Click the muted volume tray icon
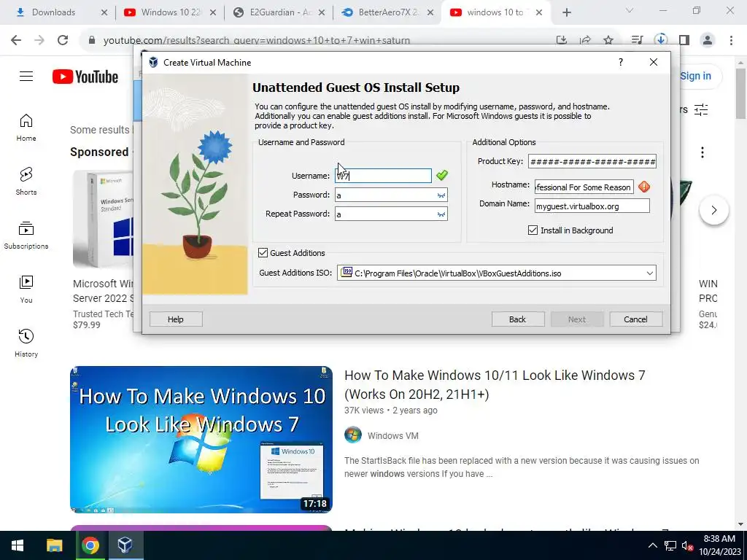Image resolution: width=747 pixels, height=560 pixels. tap(687, 545)
